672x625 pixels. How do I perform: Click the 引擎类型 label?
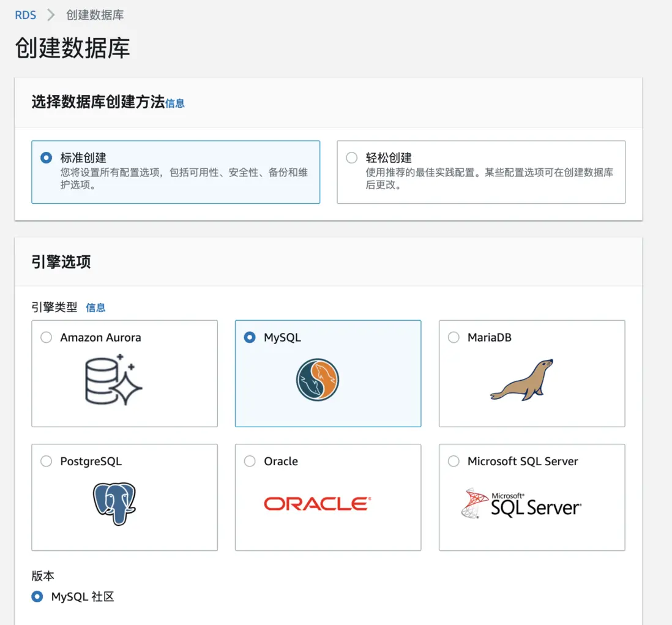(x=54, y=307)
